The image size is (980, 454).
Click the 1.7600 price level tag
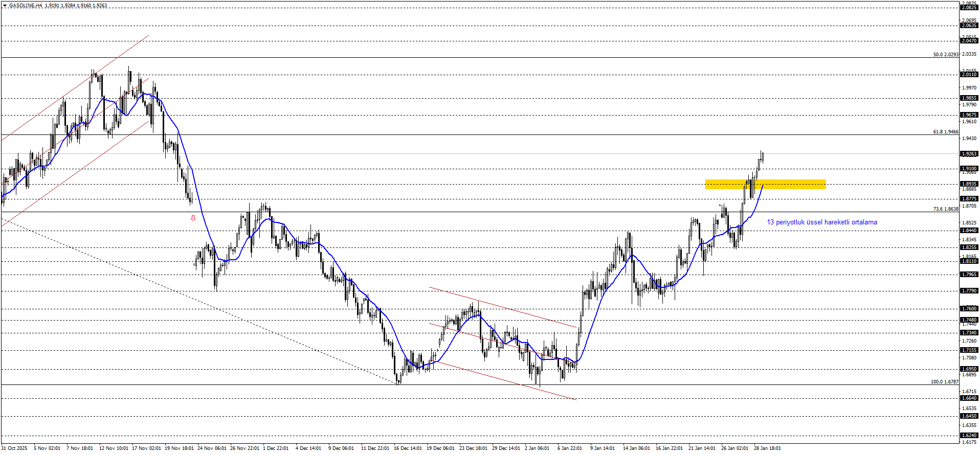969,309
